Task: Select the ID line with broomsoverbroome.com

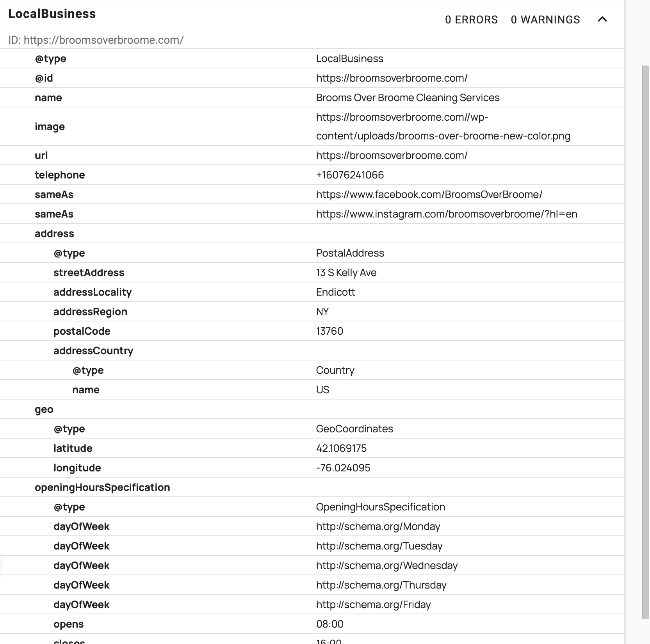Action: point(96,40)
